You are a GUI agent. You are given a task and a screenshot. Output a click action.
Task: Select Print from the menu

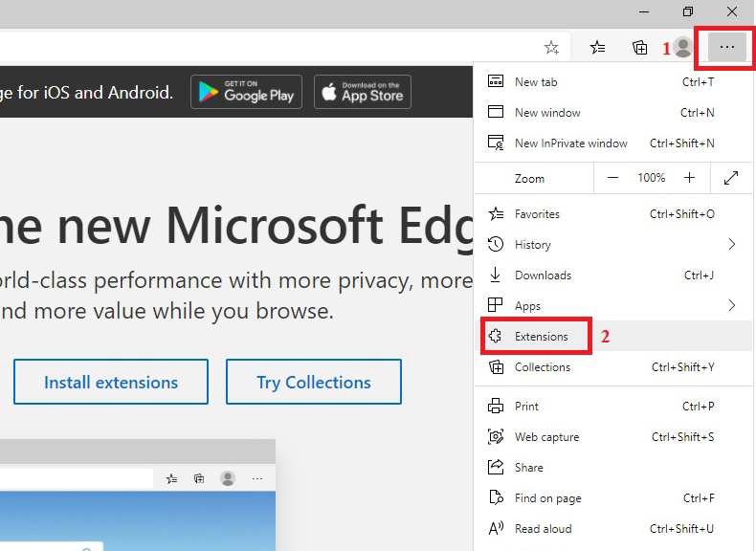(612, 406)
